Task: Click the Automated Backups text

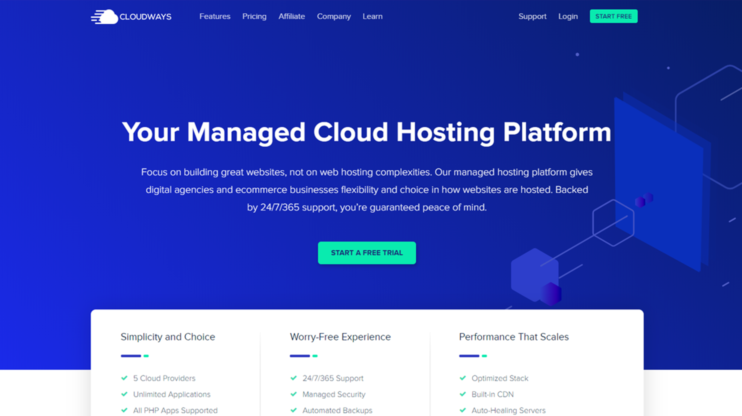Action: coord(337,410)
